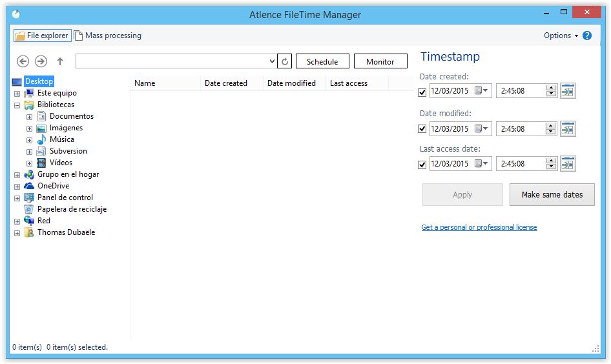Screen dimensions: 611x364
Task: Click the OneDrive cloud icon
Action: click(29, 186)
